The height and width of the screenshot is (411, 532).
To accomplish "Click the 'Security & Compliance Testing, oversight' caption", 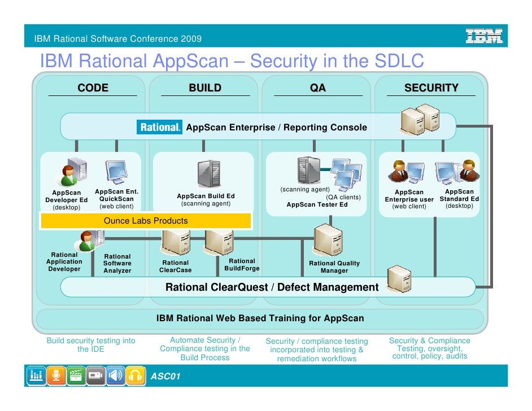I will 430,348.
